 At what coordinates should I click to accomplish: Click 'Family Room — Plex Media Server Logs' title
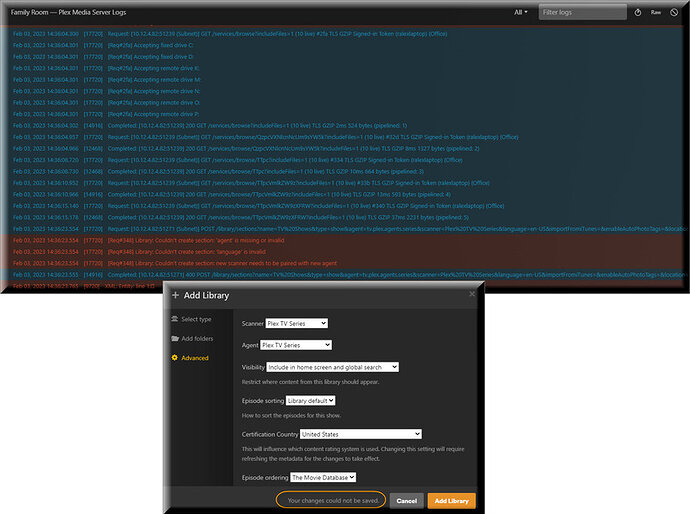[x=68, y=12]
